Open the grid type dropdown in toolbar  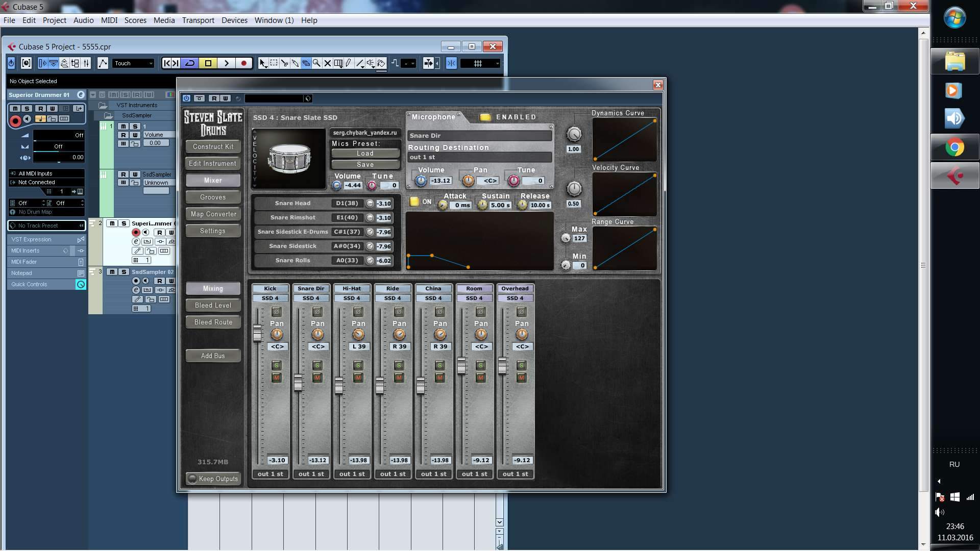tap(481, 63)
